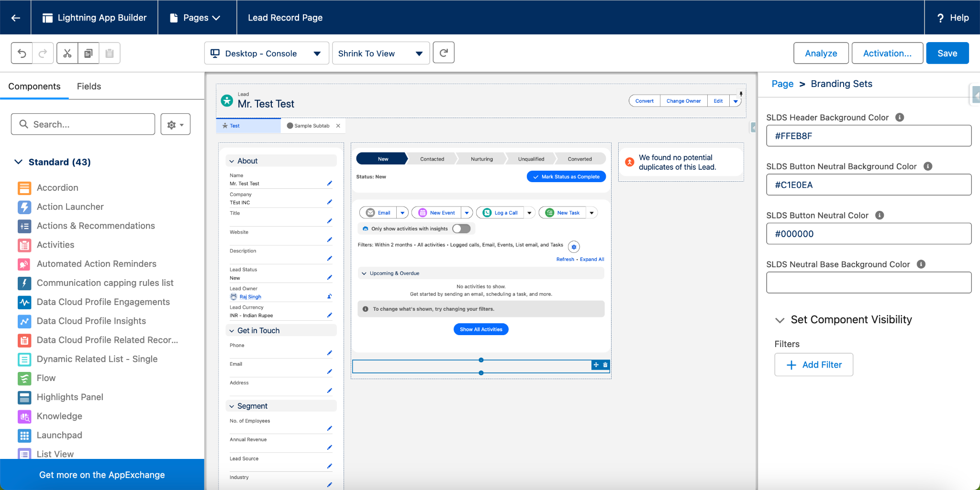Delete the selected empty component
Screen dimensions: 980x490
[605, 365]
